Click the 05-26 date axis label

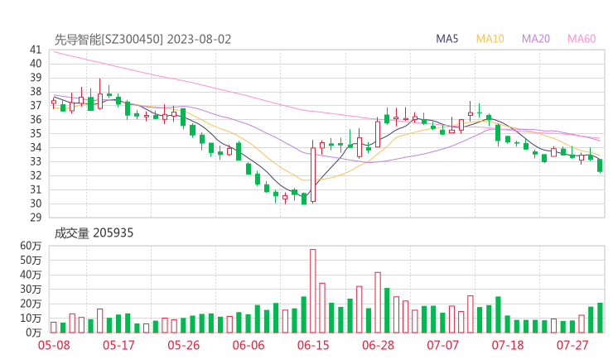(x=183, y=345)
